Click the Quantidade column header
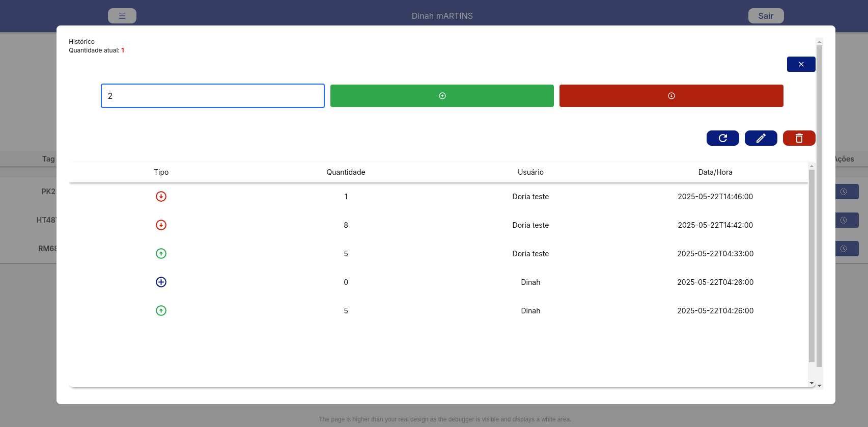Viewport: 868px width, 427px height. point(346,172)
